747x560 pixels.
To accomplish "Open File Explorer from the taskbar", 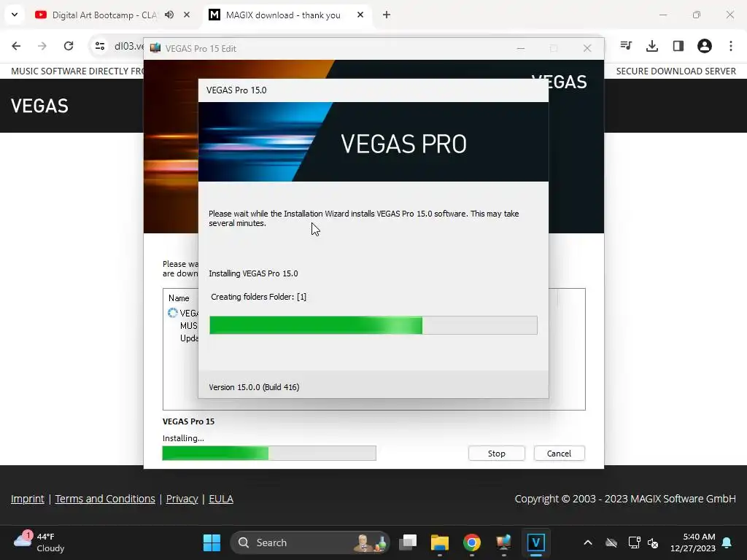I will (x=440, y=542).
